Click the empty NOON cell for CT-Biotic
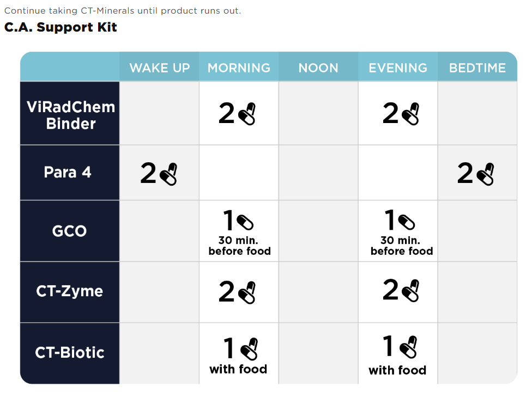 (318, 353)
